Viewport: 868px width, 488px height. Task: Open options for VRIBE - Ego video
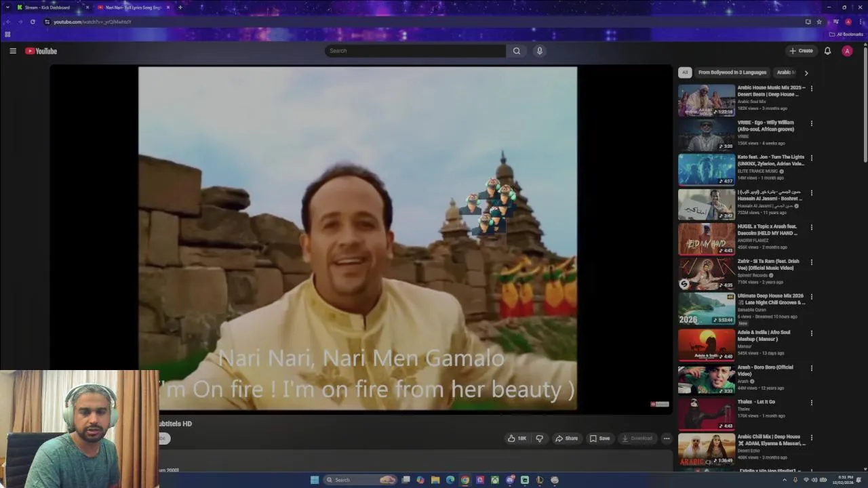(811, 123)
